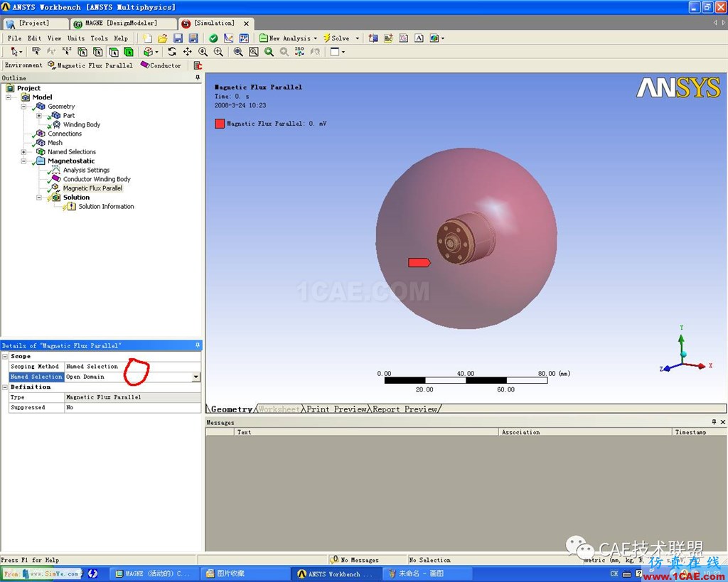The height and width of the screenshot is (582, 728).
Task: Select Conductor Winding Body tree item
Action: (x=97, y=179)
